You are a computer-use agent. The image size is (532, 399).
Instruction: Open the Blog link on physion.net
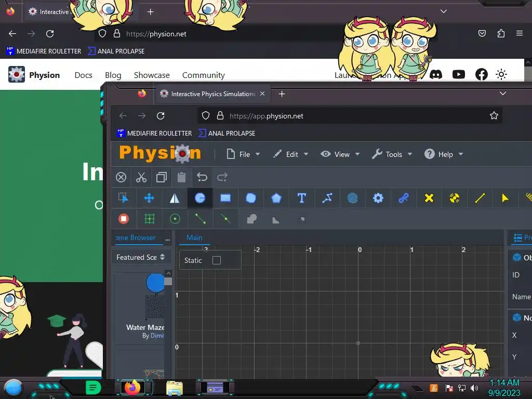tap(113, 75)
